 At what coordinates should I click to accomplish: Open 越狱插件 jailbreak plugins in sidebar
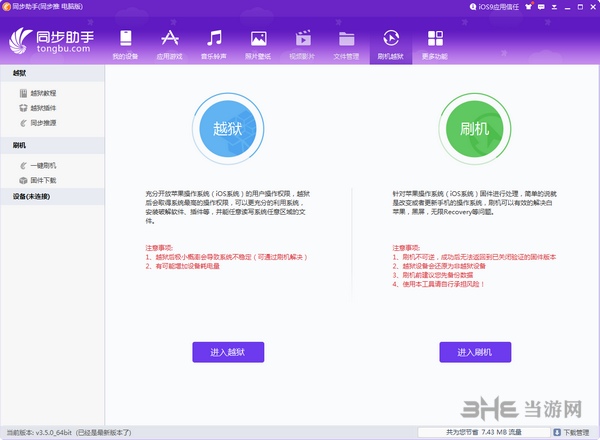(x=38, y=108)
